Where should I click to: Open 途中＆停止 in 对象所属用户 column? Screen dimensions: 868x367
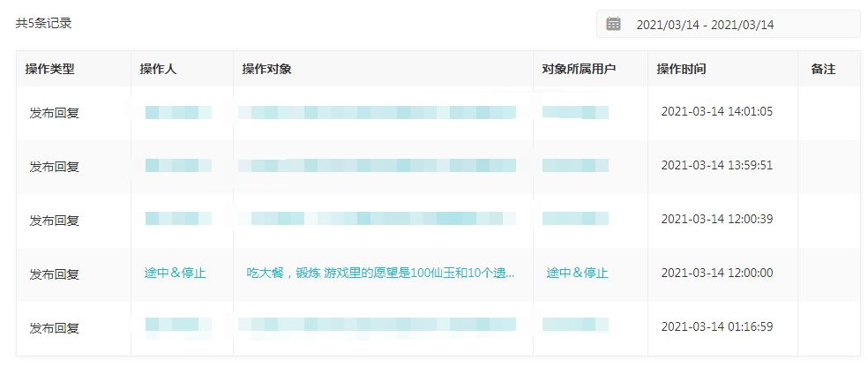(578, 273)
